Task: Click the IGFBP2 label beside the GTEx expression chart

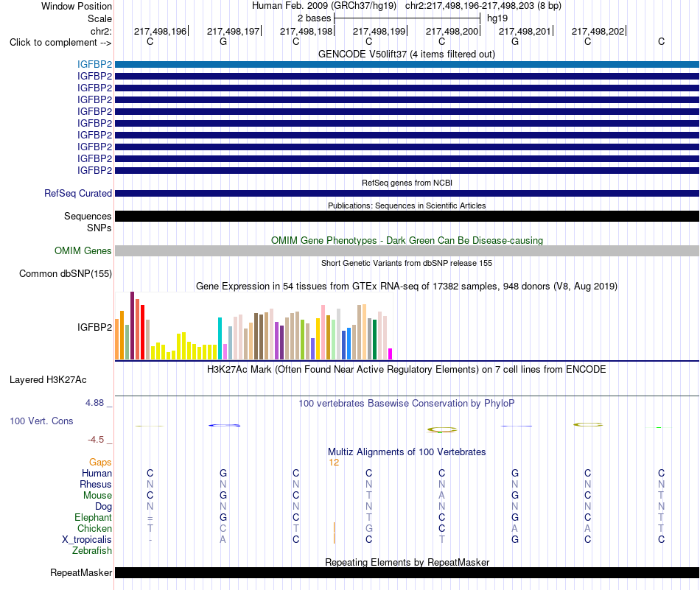Action: pos(94,327)
